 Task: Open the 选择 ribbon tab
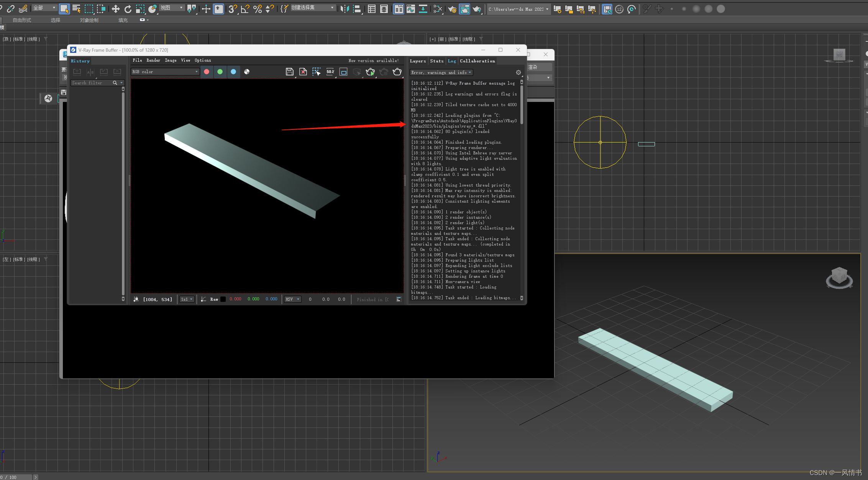pyautogui.click(x=56, y=20)
